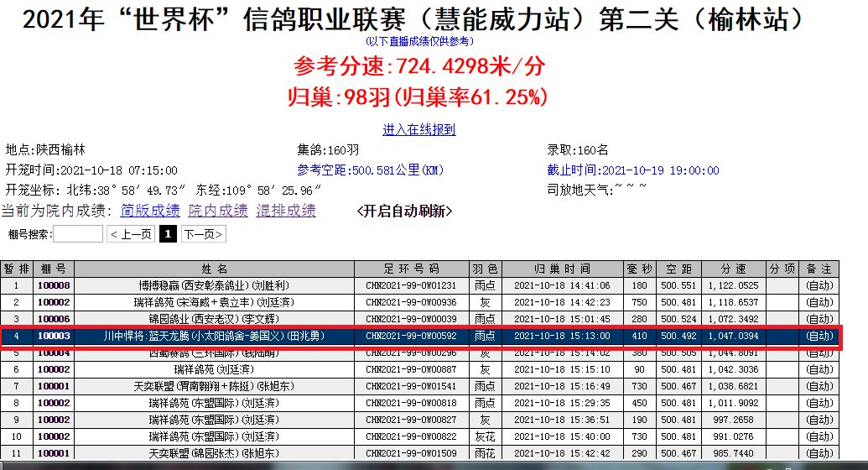Open the 进入在线报到 link
868x470 pixels.
(419, 130)
